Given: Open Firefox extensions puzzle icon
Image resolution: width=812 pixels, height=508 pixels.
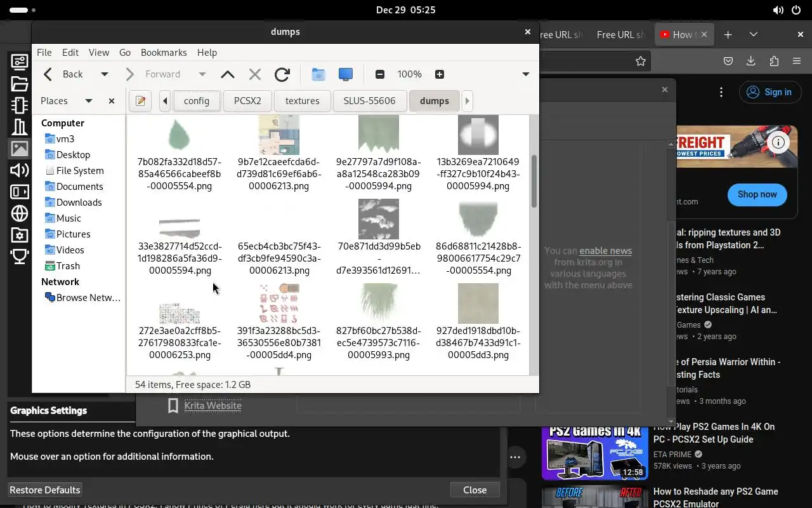Looking at the screenshot, I should pyautogui.click(x=774, y=61).
